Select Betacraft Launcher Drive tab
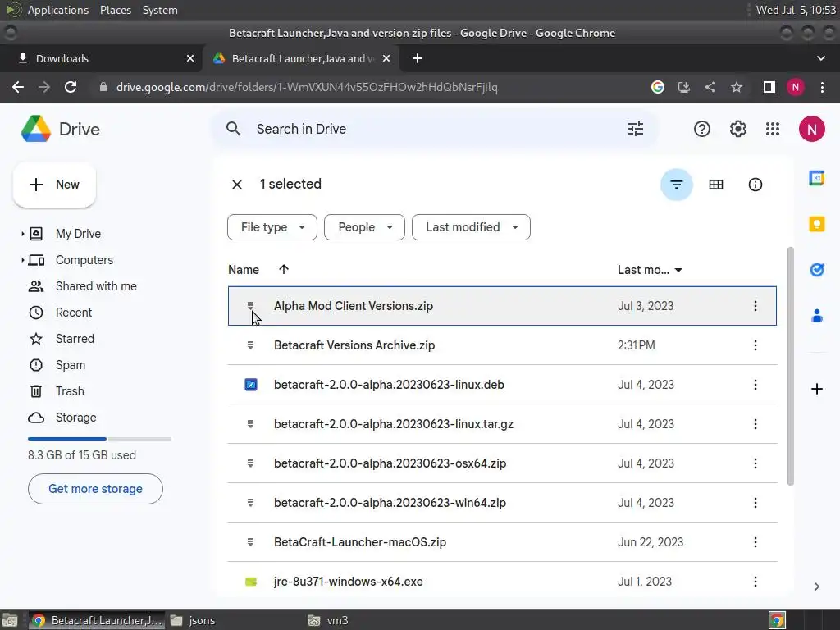The height and width of the screenshot is (630, 840). pyautogui.click(x=303, y=58)
